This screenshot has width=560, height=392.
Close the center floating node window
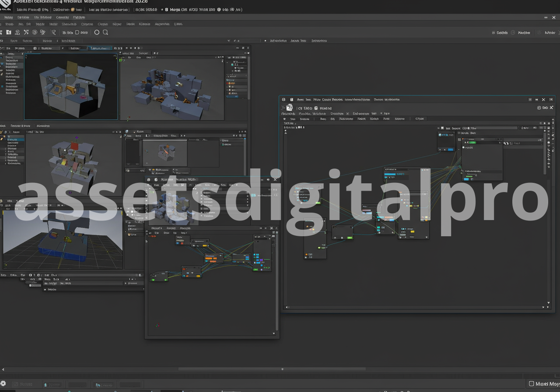point(275,179)
